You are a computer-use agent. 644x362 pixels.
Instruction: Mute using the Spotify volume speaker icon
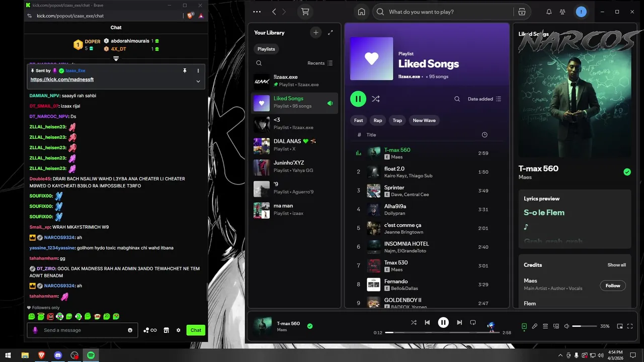pos(567,326)
